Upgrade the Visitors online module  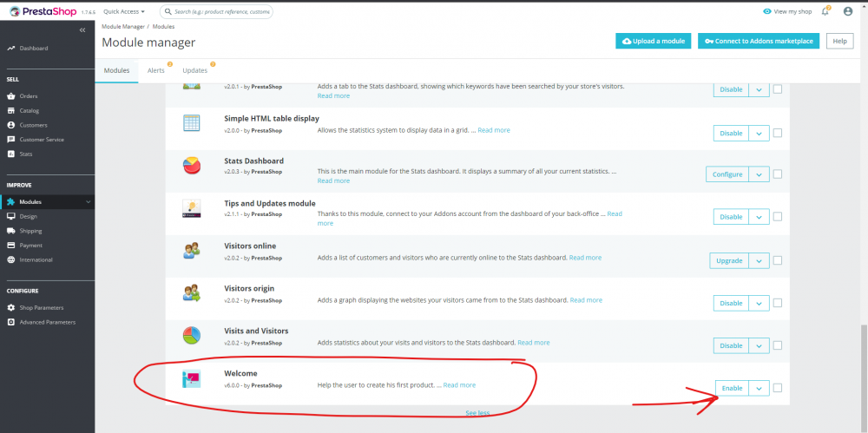729,261
